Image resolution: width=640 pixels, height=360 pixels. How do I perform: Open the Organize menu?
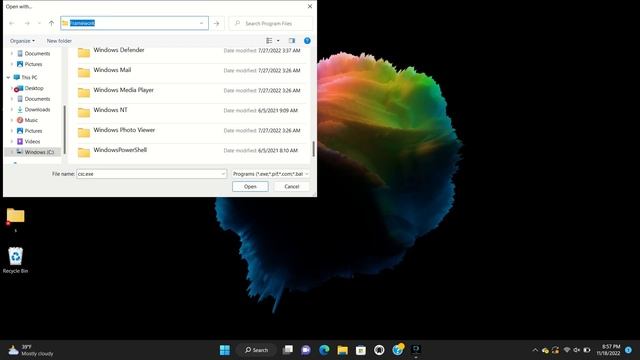[22, 41]
